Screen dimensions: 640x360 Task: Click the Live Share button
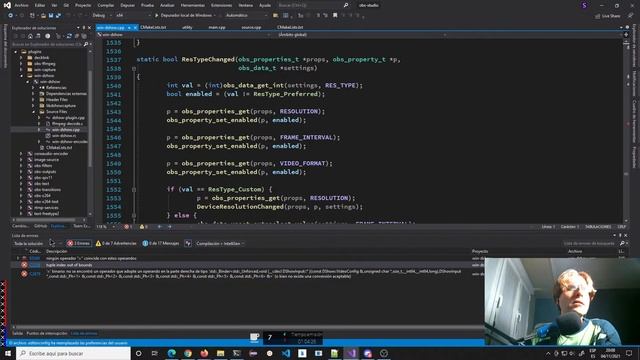pyautogui.click(x=607, y=16)
